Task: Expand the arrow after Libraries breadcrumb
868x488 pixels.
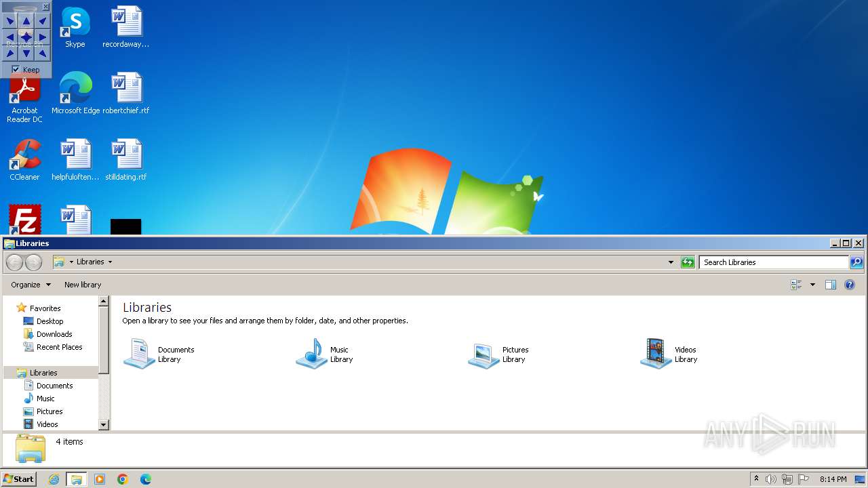Action: 110,262
